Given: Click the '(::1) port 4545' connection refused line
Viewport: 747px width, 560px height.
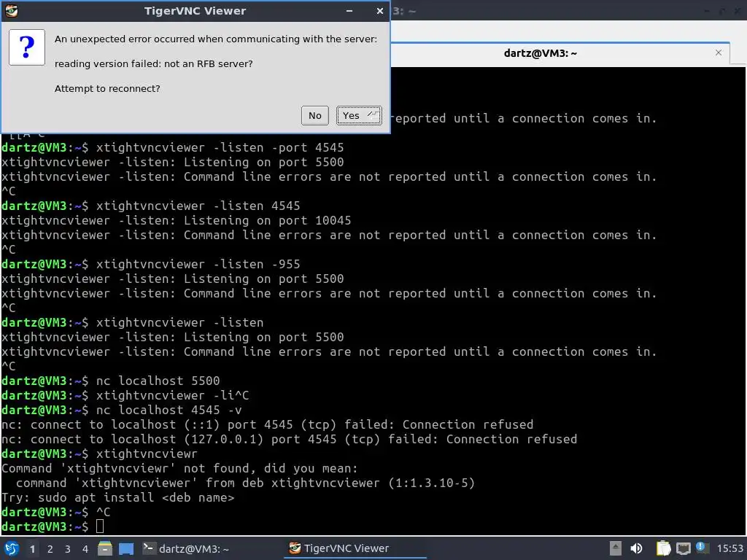Looking at the screenshot, I should 267,424.
